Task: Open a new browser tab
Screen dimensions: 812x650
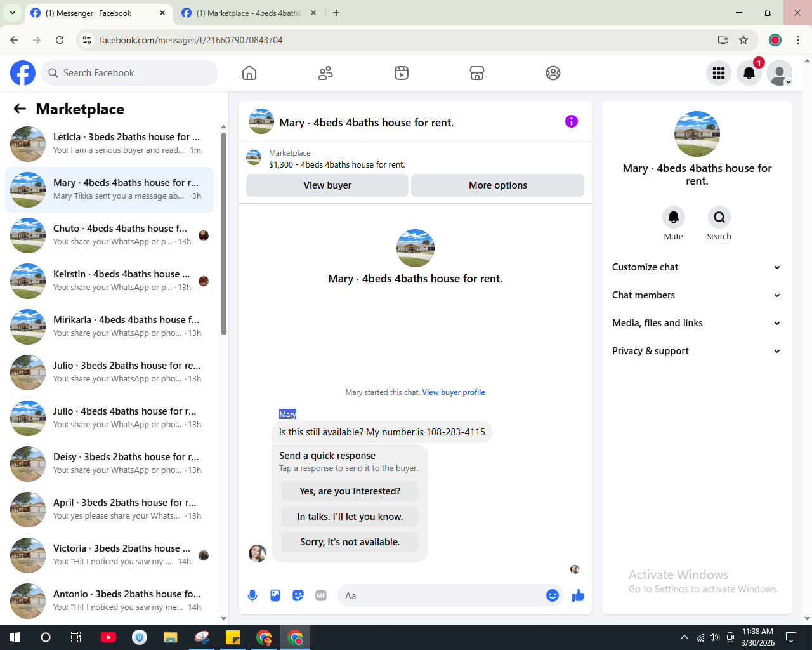Action: pos(336,13)
